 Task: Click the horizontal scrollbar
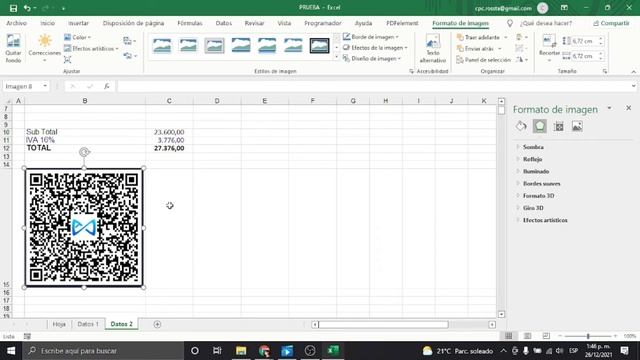(383, 324)
